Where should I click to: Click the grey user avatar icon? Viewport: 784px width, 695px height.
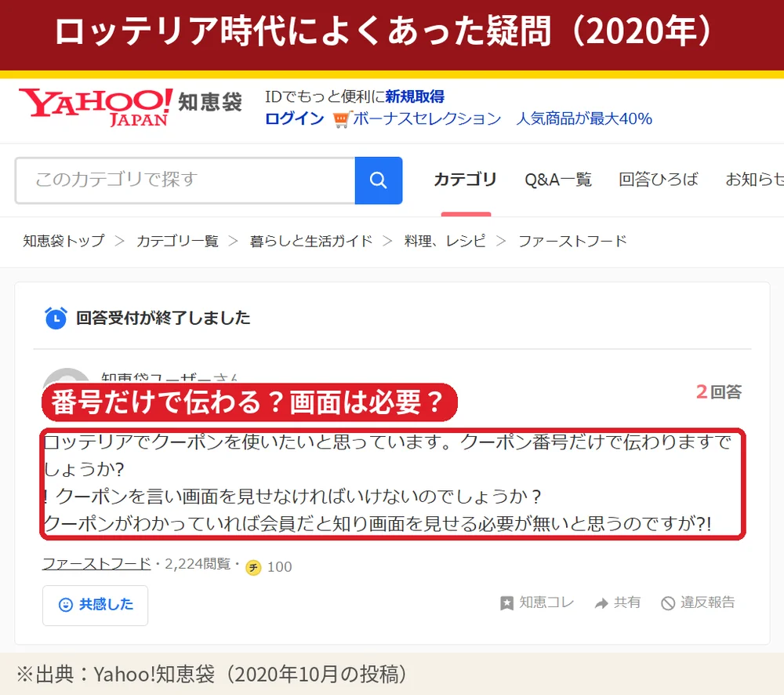pos(67,377)
